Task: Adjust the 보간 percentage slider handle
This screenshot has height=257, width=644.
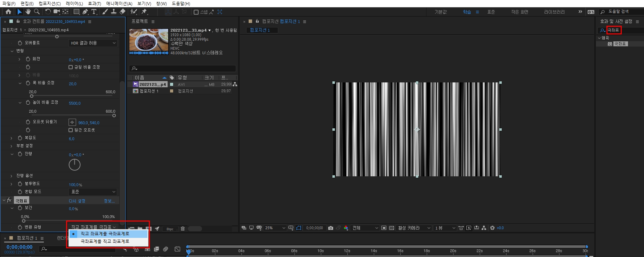Action: click(x=24, y=221)
